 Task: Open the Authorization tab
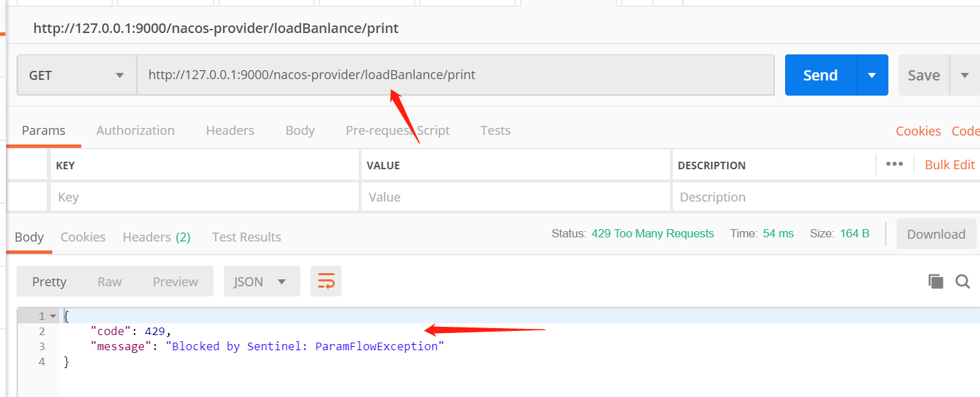click(136, 130)
